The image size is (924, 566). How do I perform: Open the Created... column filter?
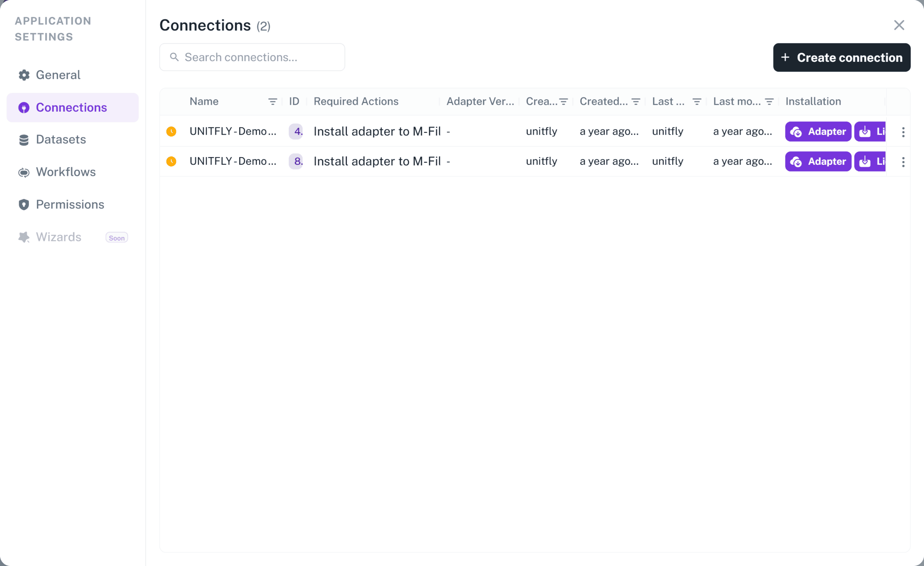click(x=636, y=101)
